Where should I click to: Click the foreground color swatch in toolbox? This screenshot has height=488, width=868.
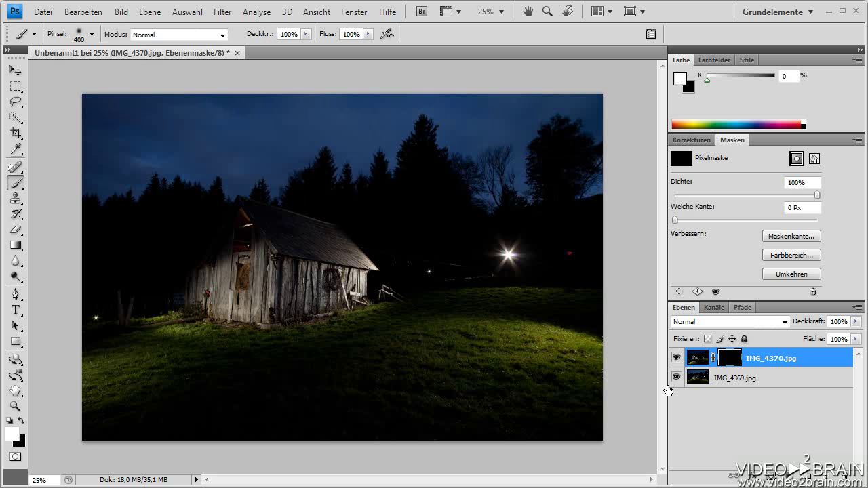12,434
